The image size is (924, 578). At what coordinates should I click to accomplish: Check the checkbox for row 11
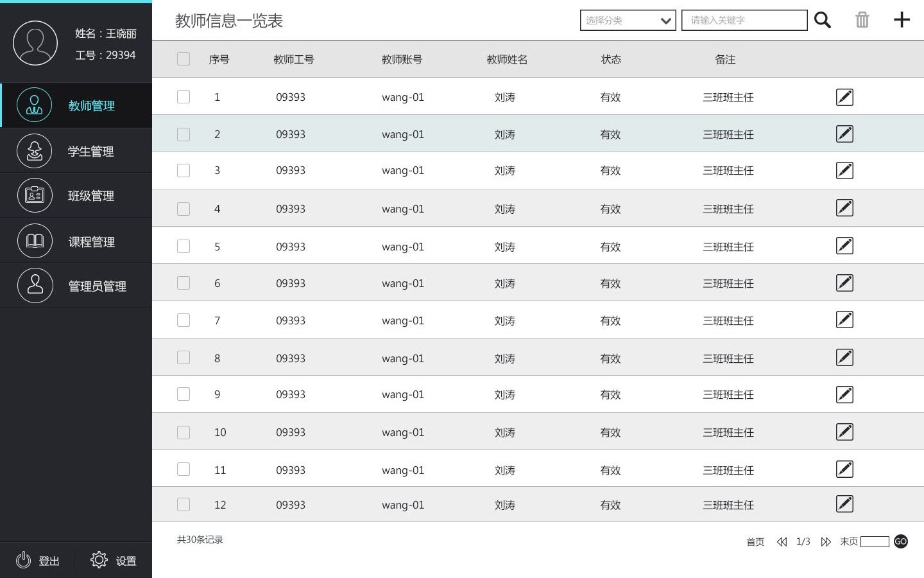[x=184, y=469]
